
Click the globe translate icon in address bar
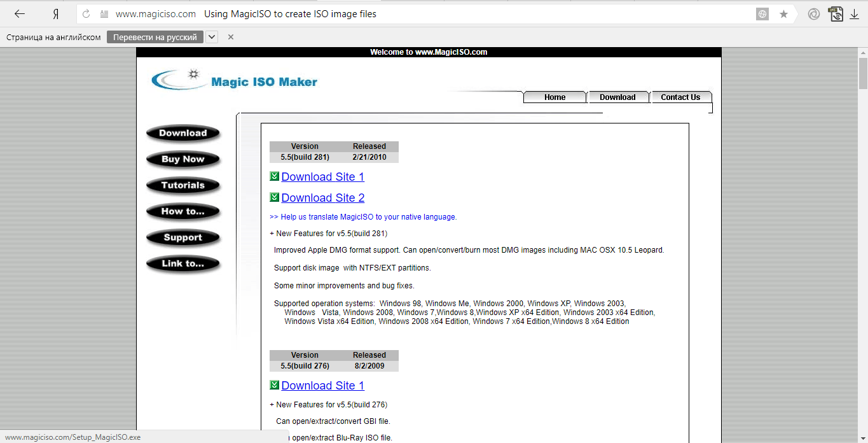(x=762, y=14)
